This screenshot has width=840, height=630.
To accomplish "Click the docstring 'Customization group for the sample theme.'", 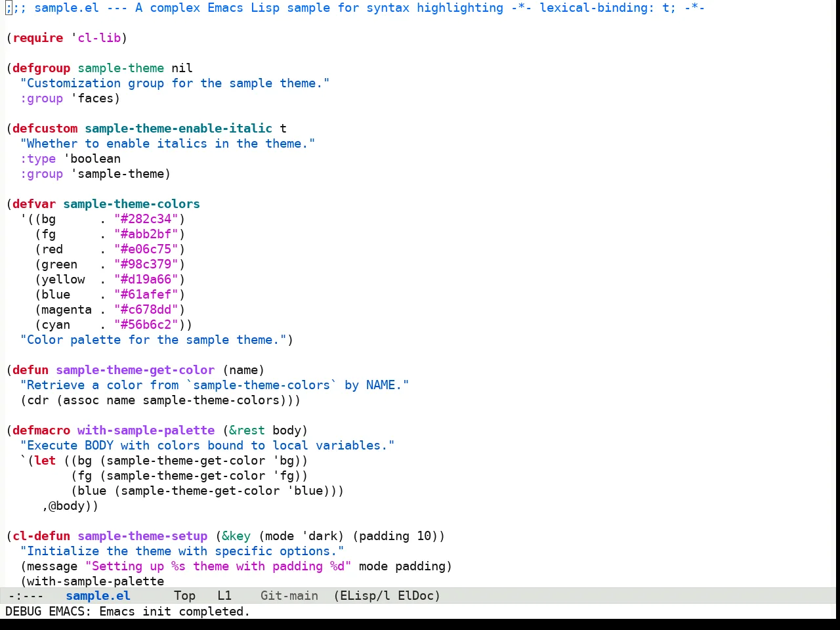I will (175, 83).
